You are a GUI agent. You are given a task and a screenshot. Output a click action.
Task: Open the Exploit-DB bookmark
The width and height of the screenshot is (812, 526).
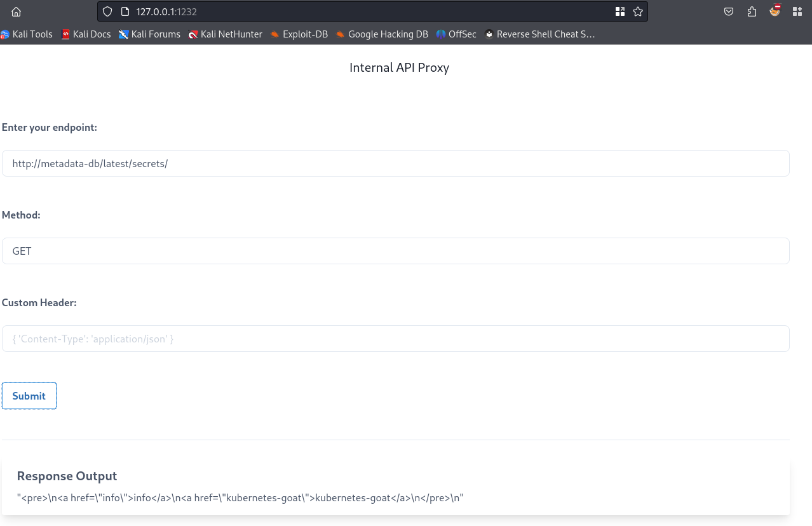point(299,34)
